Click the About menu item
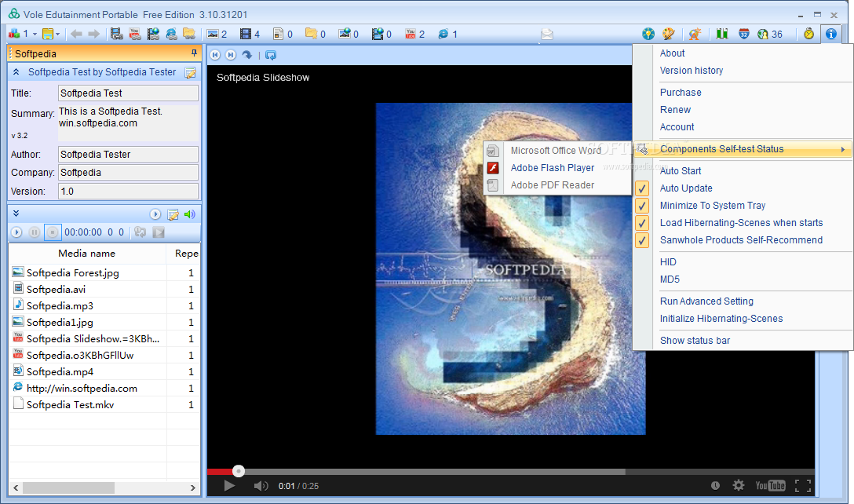The image size is (854, 504). coord(672,53)
